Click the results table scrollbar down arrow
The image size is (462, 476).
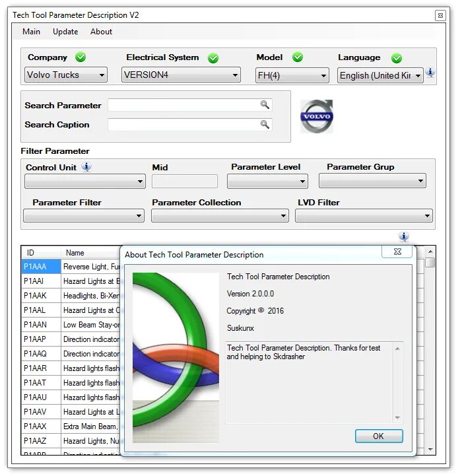pos(430,450)
